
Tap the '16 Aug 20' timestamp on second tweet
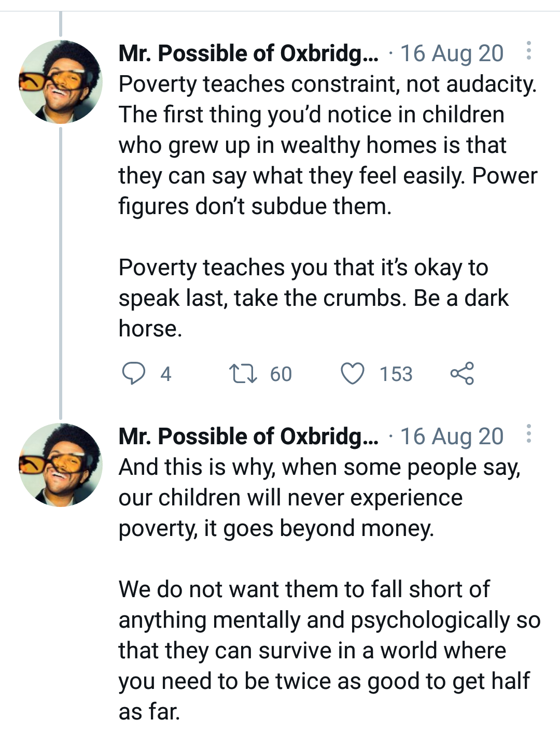coord(452,436)
